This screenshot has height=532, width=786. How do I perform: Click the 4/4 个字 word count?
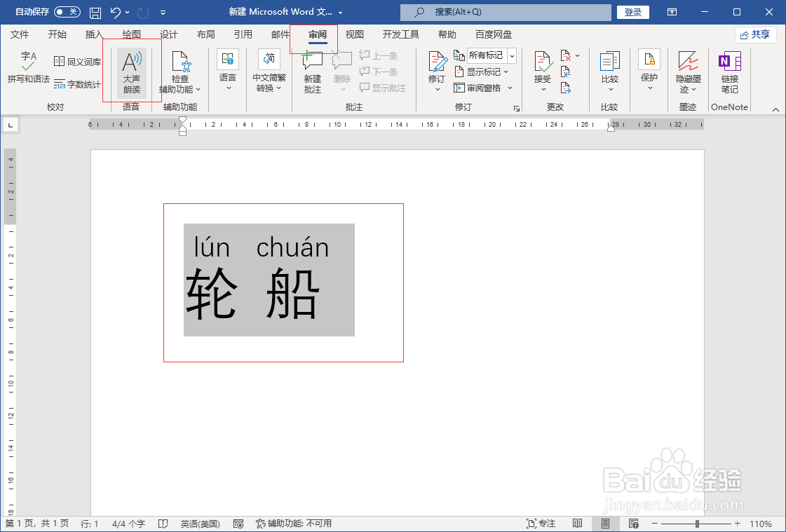pos(128,524)
